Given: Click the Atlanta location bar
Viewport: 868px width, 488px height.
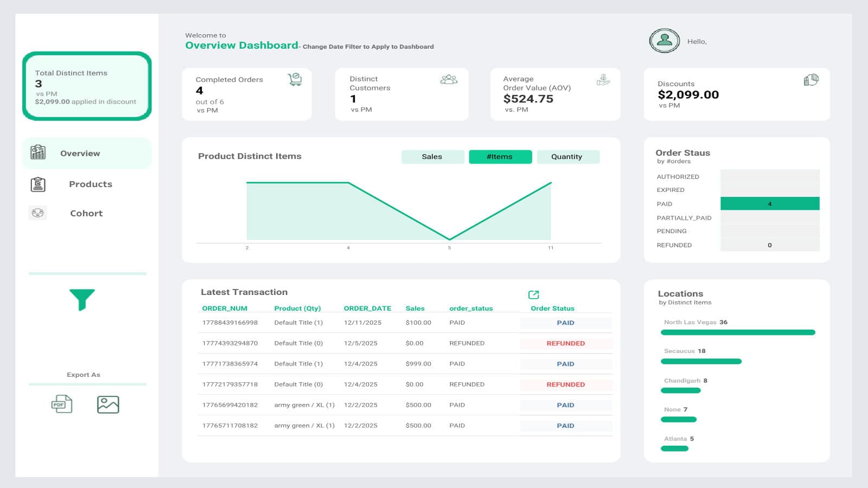Looking at the screenshot, I should point(674,448).
